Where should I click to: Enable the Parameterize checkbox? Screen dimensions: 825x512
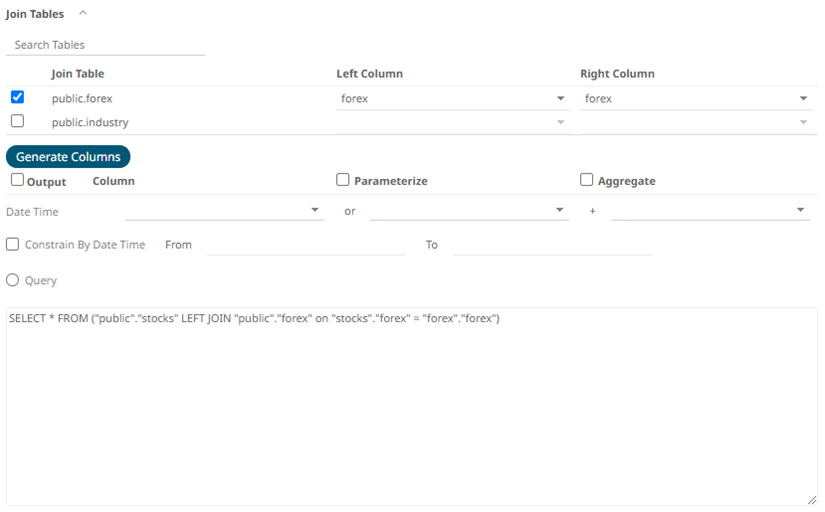point(343,181)
